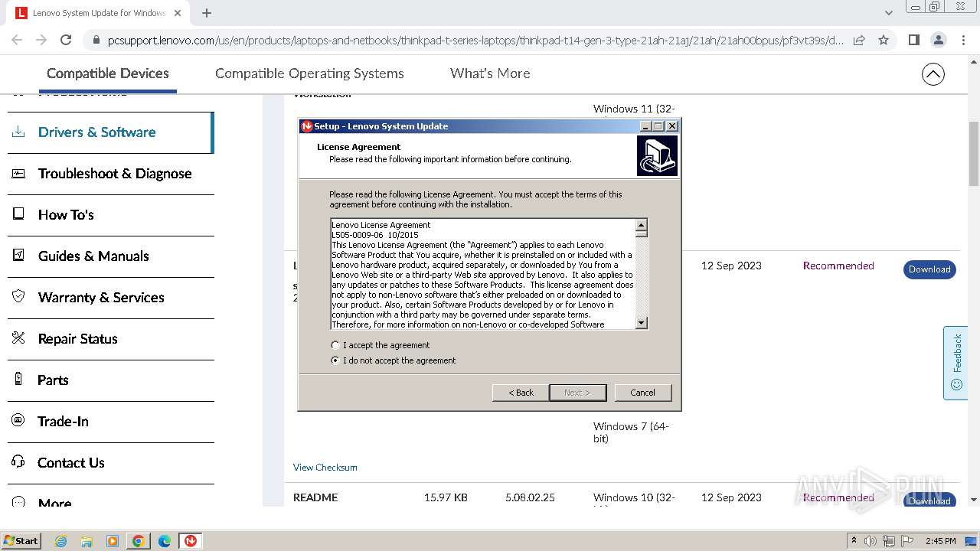This screenshot has height=551, width=980.
Task: Open File Explorer from taskbar
Action: pyautogui.click(x=87, y=541)
